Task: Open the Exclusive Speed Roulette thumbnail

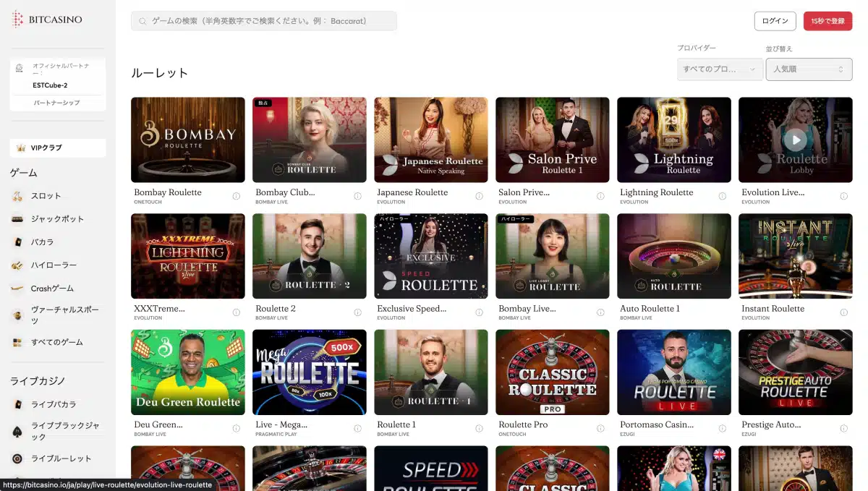Action: [431, 256]
